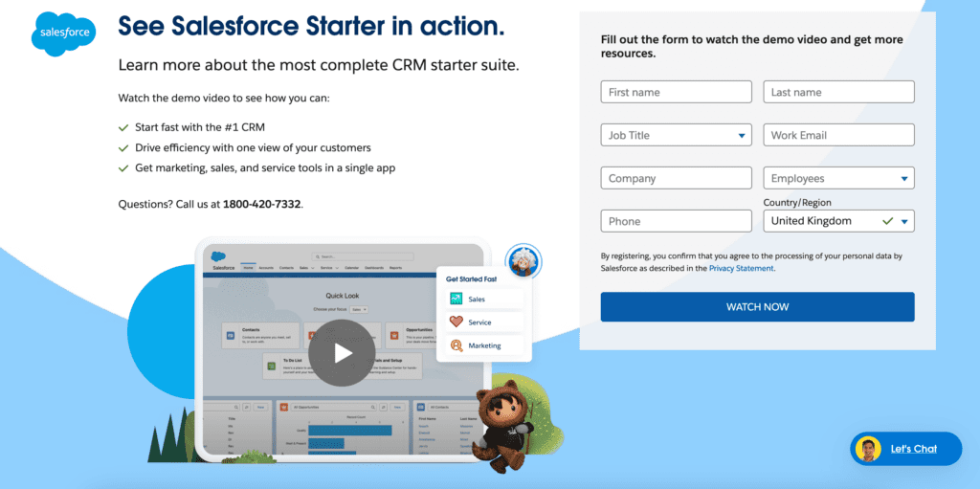The image size is (980, 489).
Task: Click into the Company field
Action: pos(677,178)
